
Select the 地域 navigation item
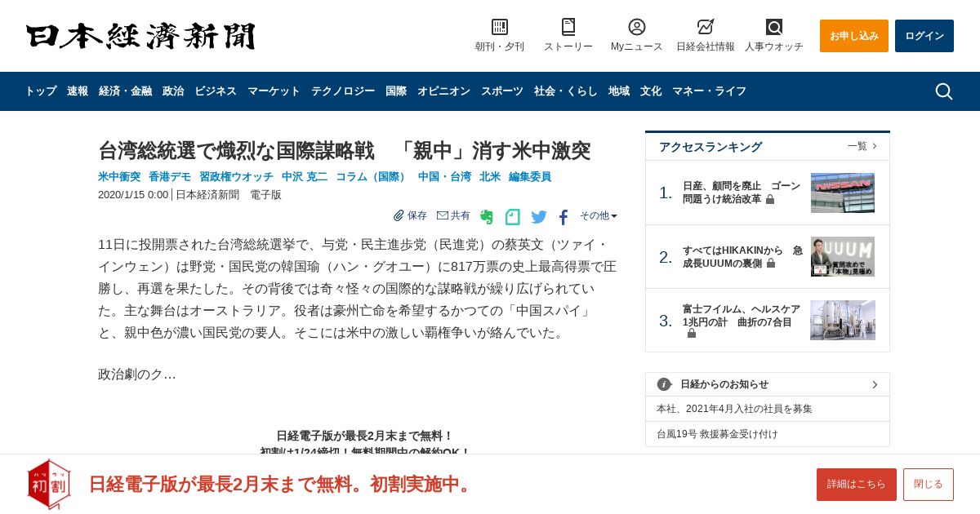coord(619,91)
